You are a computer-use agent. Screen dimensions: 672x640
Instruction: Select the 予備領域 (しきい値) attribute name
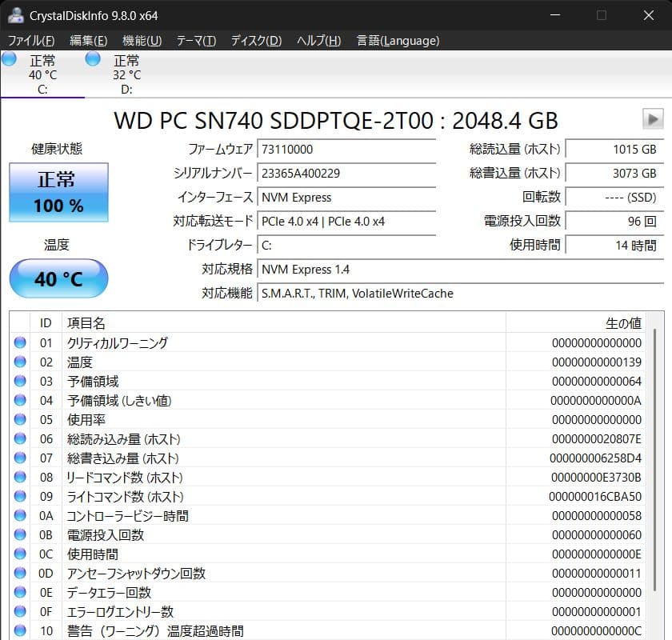119,400
